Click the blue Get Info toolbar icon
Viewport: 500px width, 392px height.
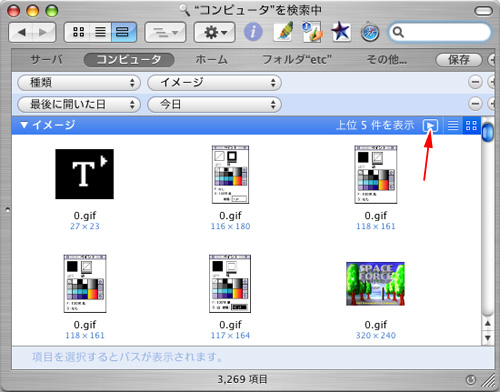coord(253,32)
